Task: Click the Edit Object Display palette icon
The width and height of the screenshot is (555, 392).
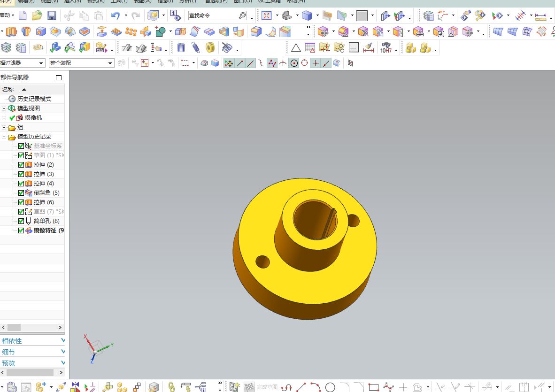Action: click(480, 15)
